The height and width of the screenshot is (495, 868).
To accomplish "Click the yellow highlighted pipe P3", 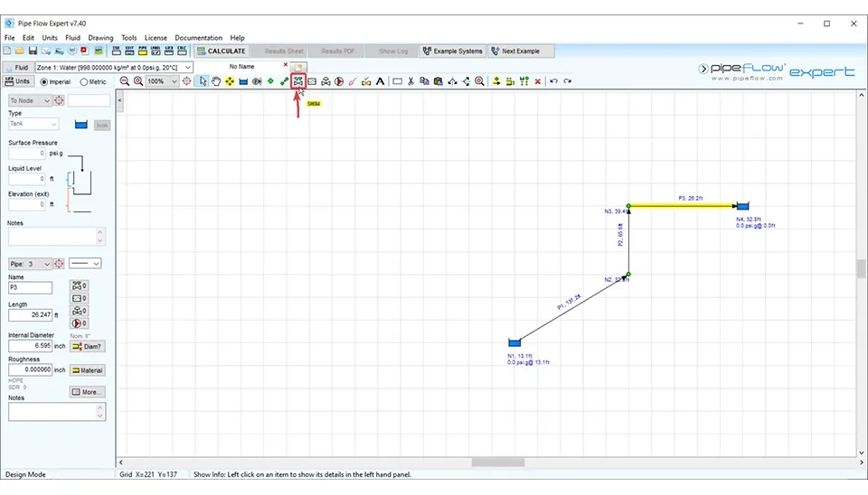I will pyautogui.click(x=683, y=206).
